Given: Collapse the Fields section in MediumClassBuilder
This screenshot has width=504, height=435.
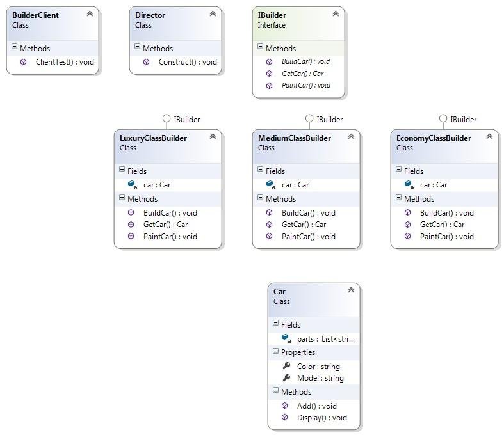Looking at the screenshot, I should click(x=261, y=171).
